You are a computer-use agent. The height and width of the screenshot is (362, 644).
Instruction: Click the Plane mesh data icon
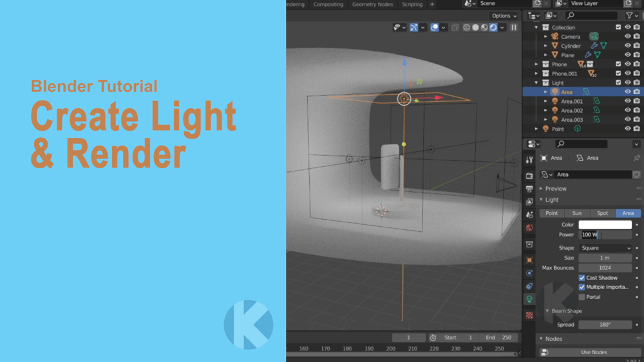[x=598, y=55]
